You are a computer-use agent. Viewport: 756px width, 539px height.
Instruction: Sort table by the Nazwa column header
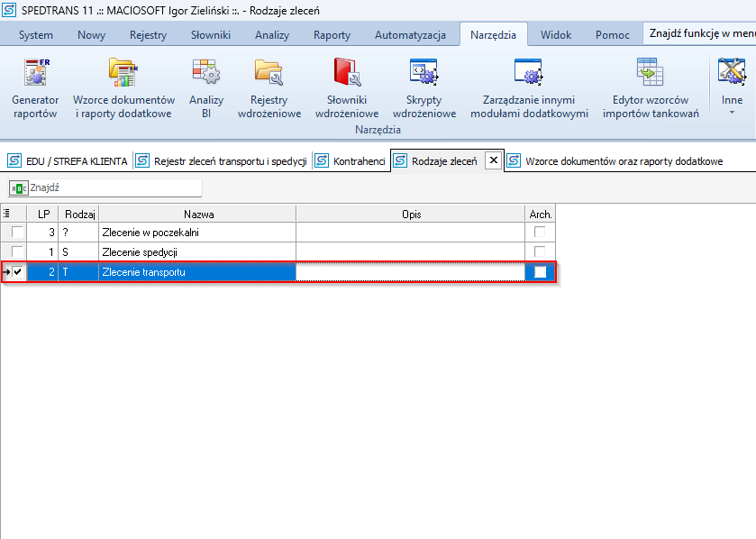(x=197, y=214)
